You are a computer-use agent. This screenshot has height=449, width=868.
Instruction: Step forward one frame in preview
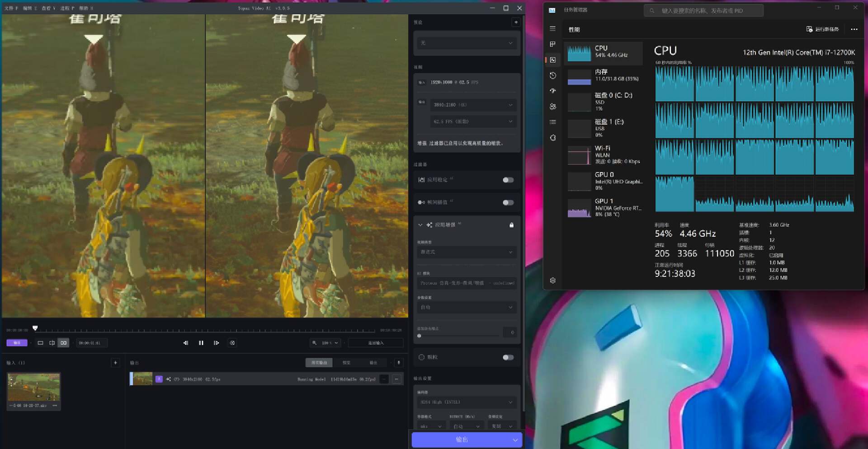click(x=217, y=343)
